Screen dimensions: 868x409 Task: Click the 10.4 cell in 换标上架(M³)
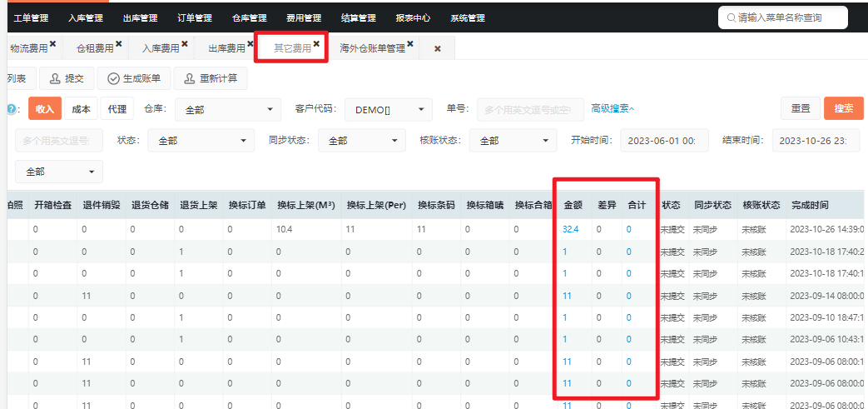tap(285, 229)
